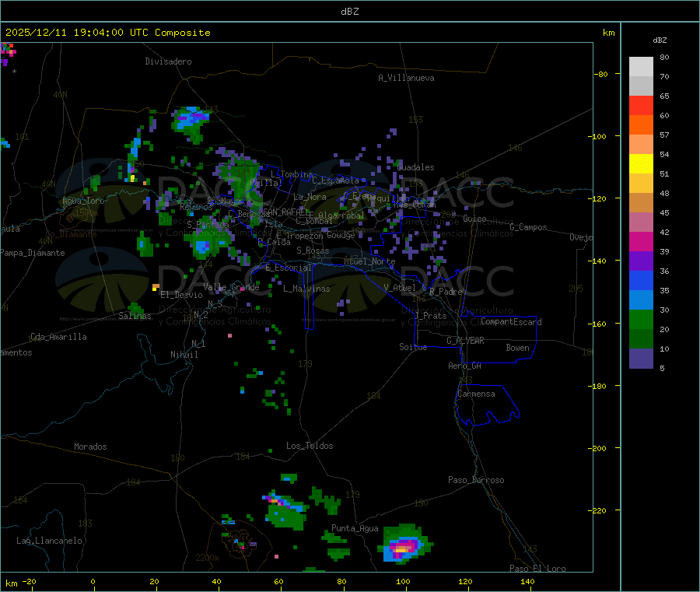
Task: Click the Soitue label
Action: (x=413, y=347)
